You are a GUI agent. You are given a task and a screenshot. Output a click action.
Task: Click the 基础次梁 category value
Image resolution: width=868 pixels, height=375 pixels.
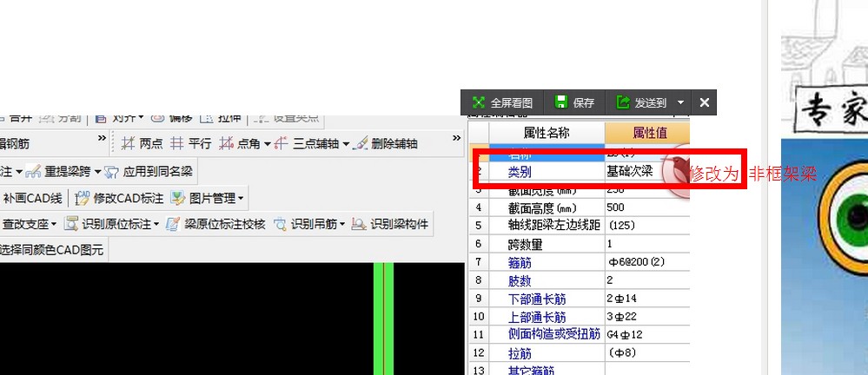(629, 172)
